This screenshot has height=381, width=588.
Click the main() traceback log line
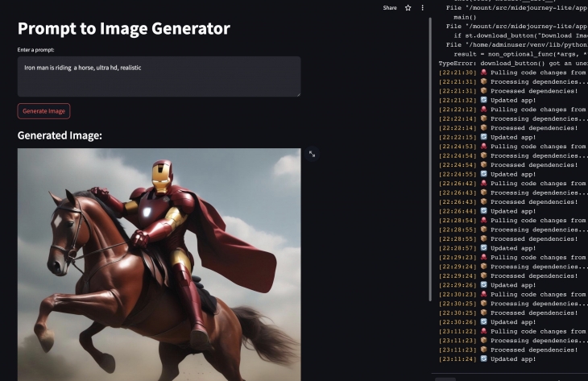[x=465, y=17]
